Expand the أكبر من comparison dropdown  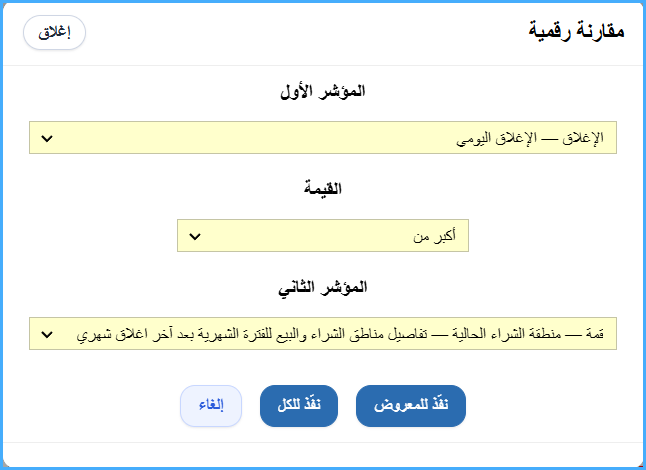(323, 236)
